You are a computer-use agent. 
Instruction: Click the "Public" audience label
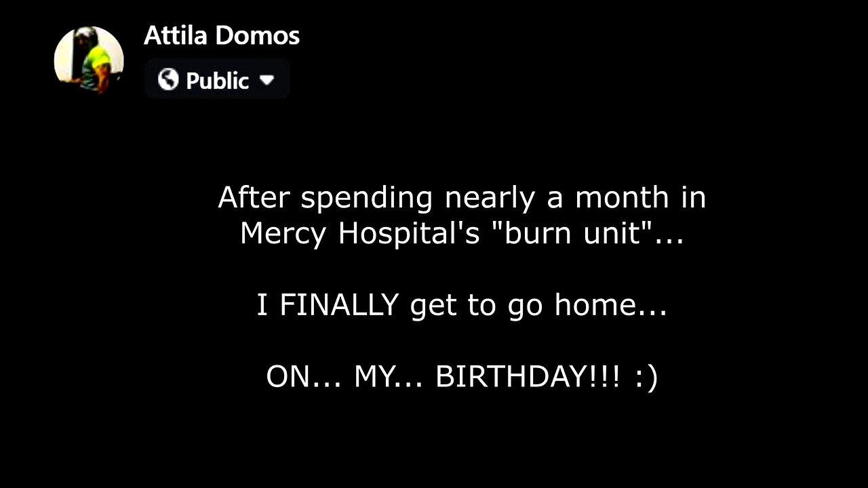click(217, 81)
